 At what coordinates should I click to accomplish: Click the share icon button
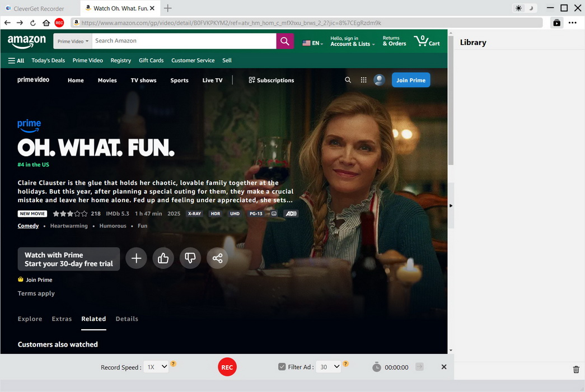click(x=217, y=258)
